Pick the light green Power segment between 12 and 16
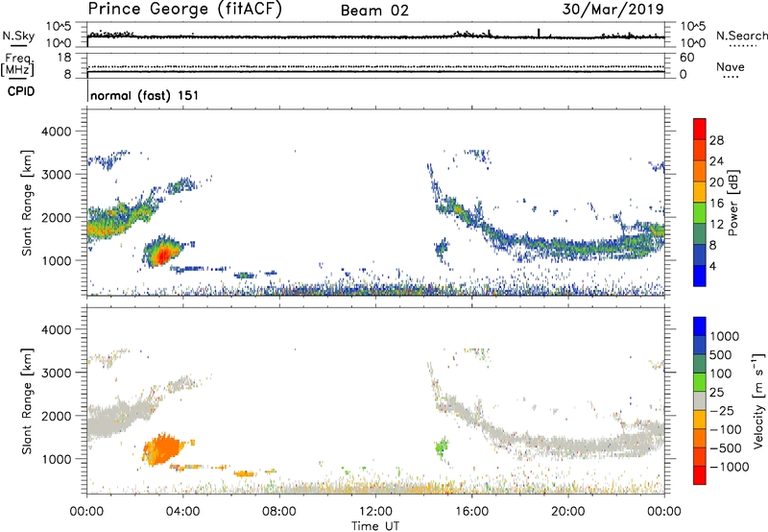 click(x=700, y=213)
